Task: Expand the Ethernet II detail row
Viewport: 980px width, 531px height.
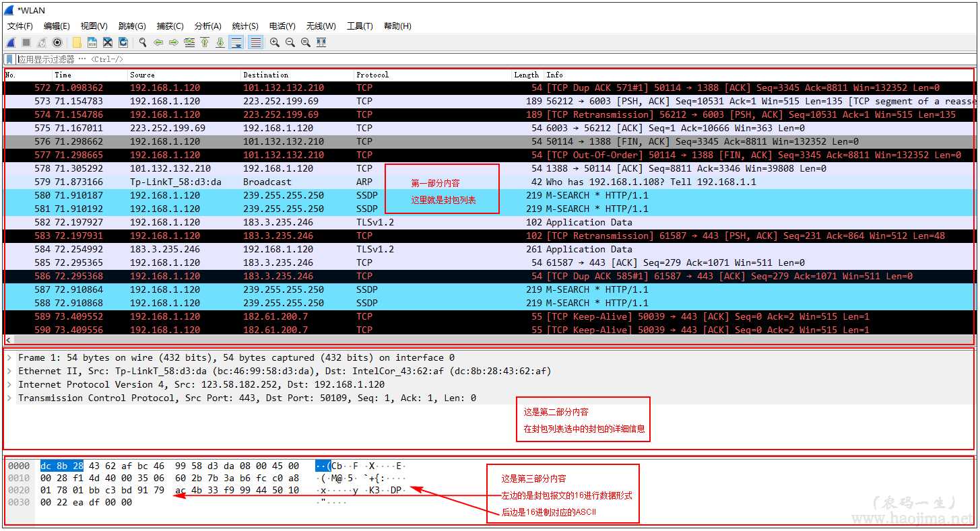Action: coord(9,371)
